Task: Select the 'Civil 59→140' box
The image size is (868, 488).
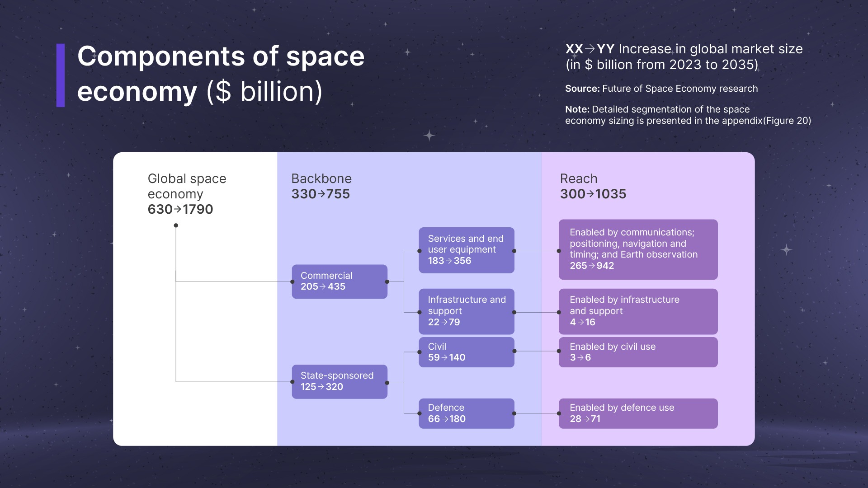Action: tap(467, 352)
